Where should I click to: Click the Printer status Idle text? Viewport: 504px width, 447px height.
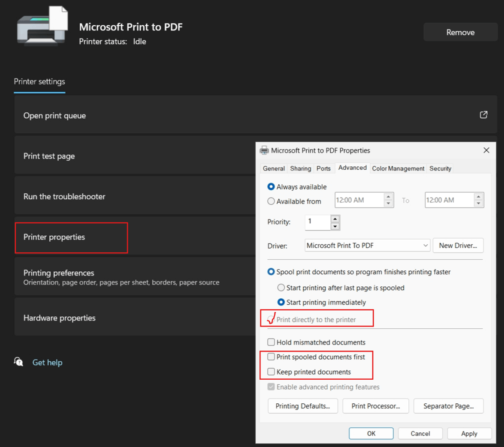click(x=112, y=42)
